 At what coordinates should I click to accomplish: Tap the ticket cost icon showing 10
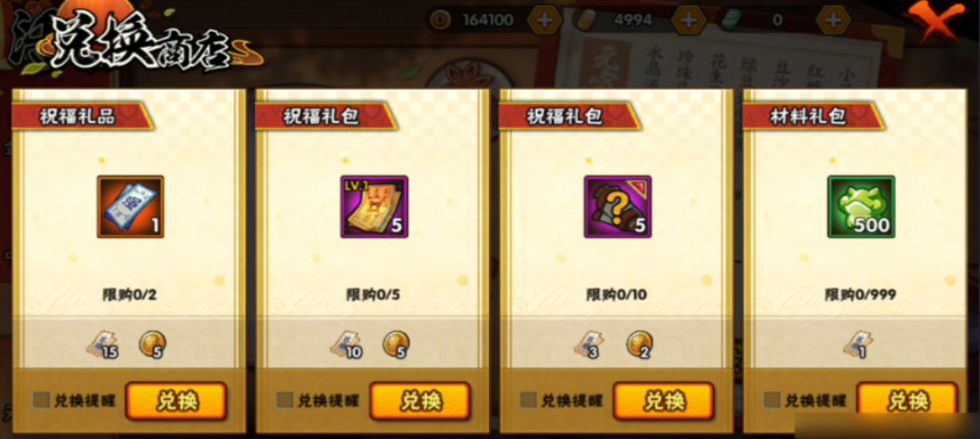pyautogui.click(x=347, y=345)
